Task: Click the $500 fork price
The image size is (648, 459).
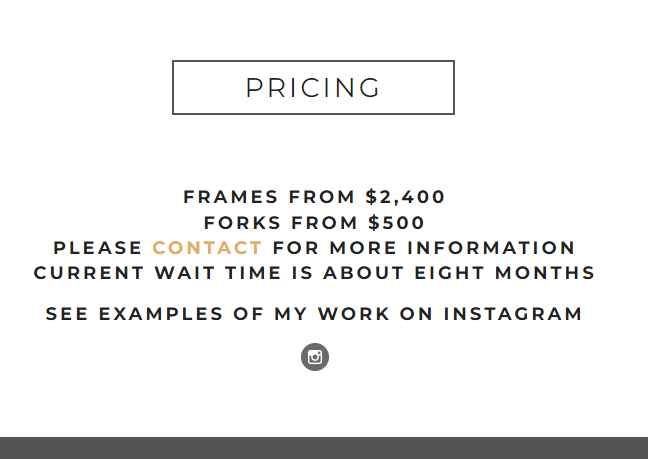Action: [396, 223]
